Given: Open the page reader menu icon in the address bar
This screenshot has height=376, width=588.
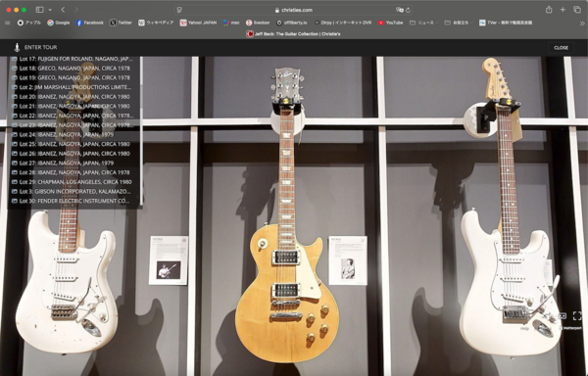Looking at the screenshot, I should coord(179,10).
